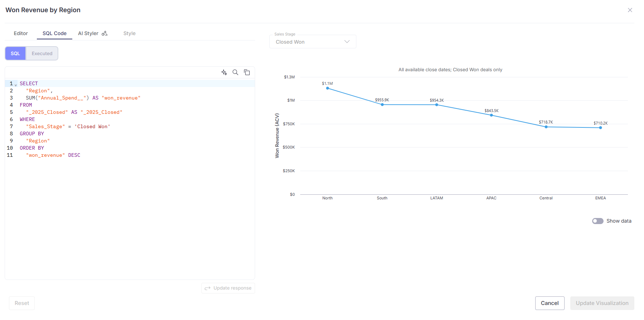The image size is (644, 320).
Task: Click the $1.1M value label
Action: click(x=327, y=83)
